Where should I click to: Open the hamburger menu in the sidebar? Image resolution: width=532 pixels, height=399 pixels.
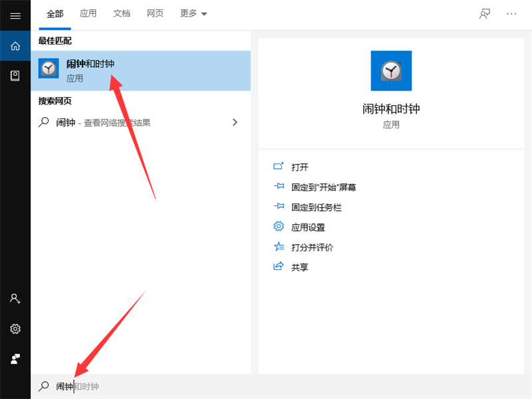point(15,15)
